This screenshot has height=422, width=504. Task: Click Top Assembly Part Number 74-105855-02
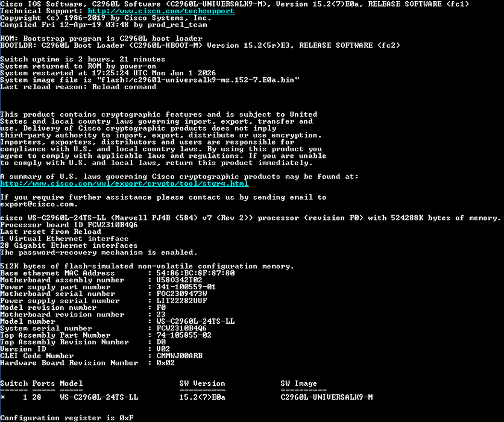184,335
